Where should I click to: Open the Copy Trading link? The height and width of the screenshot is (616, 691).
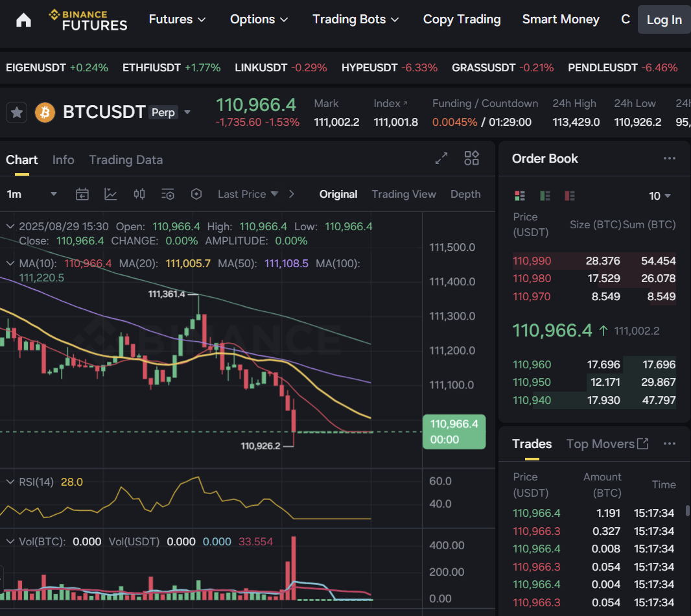462,19
